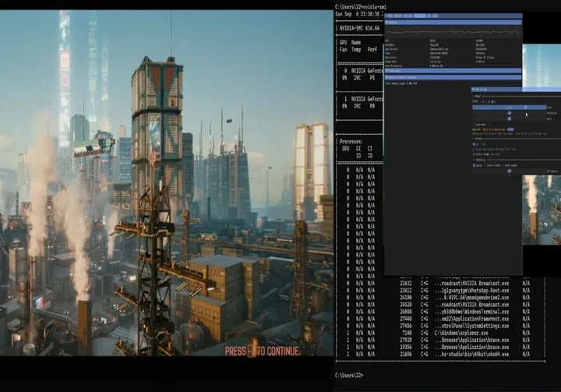Viewport: 561px width, 392px height.
Task: Expand the Techniques section header
Action: tap(453, 70)
